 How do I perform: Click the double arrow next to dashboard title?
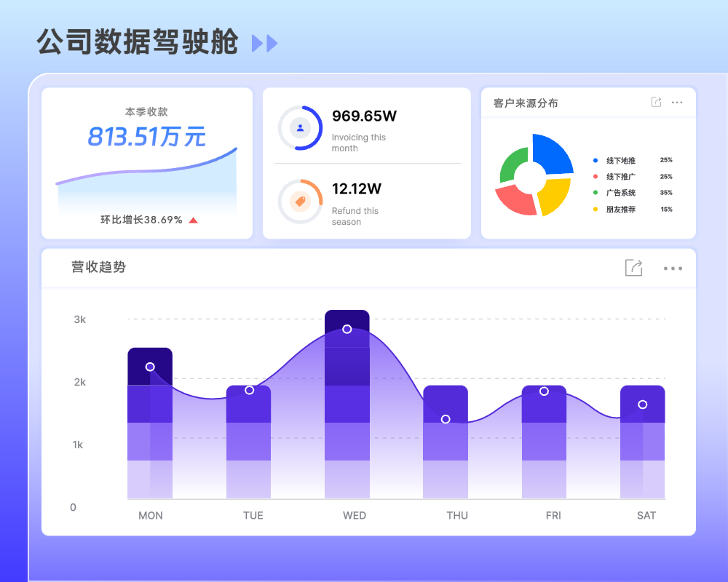264,44
